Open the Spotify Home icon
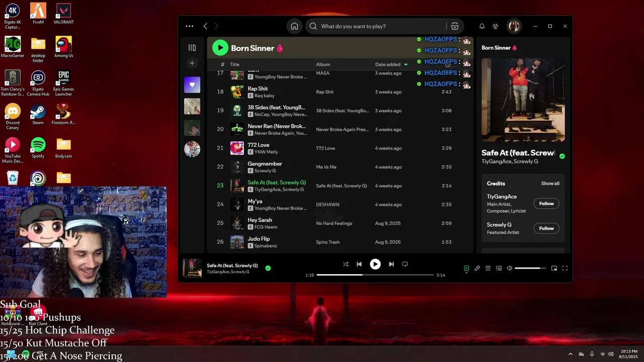 coord(294,26)
